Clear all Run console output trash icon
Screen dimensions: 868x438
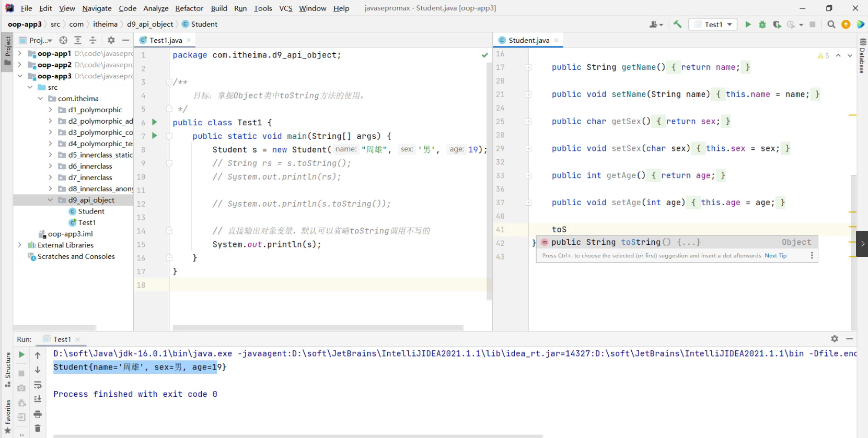pos(38,429)
